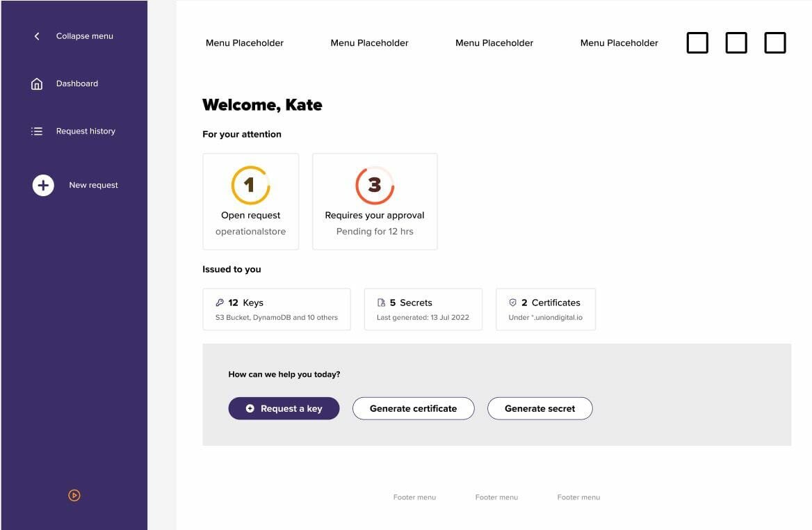
Task: Select the second Menu Placeholder item
Action: [x=369, y=42]
